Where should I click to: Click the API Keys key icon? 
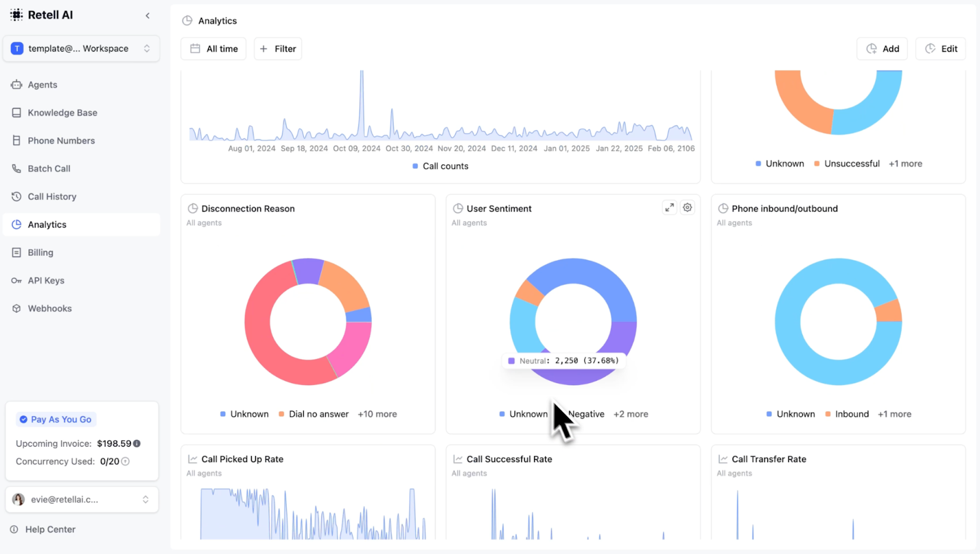17,280
